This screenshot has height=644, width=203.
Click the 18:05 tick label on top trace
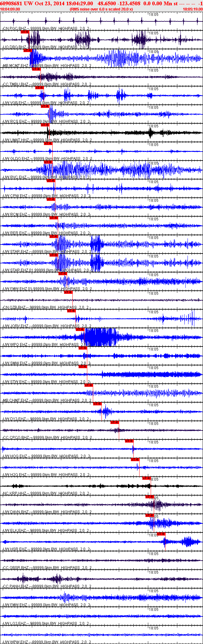153,15
